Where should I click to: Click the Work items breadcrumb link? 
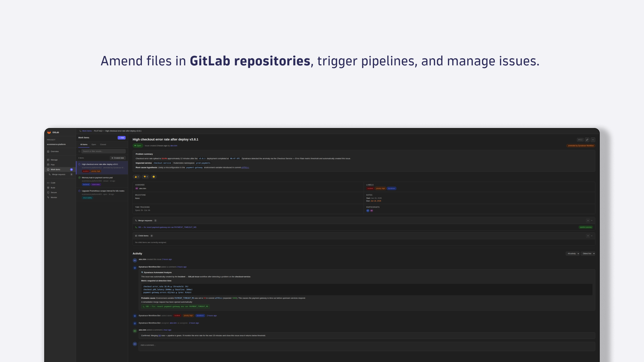(x=87, y=131)
